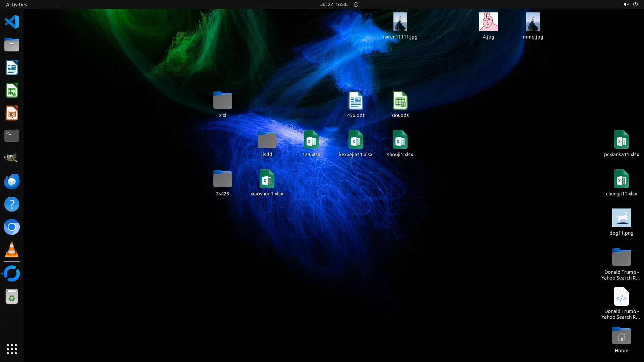Open the Help app icon
This screenshot has height=362, width=644.
coord(12,204)
